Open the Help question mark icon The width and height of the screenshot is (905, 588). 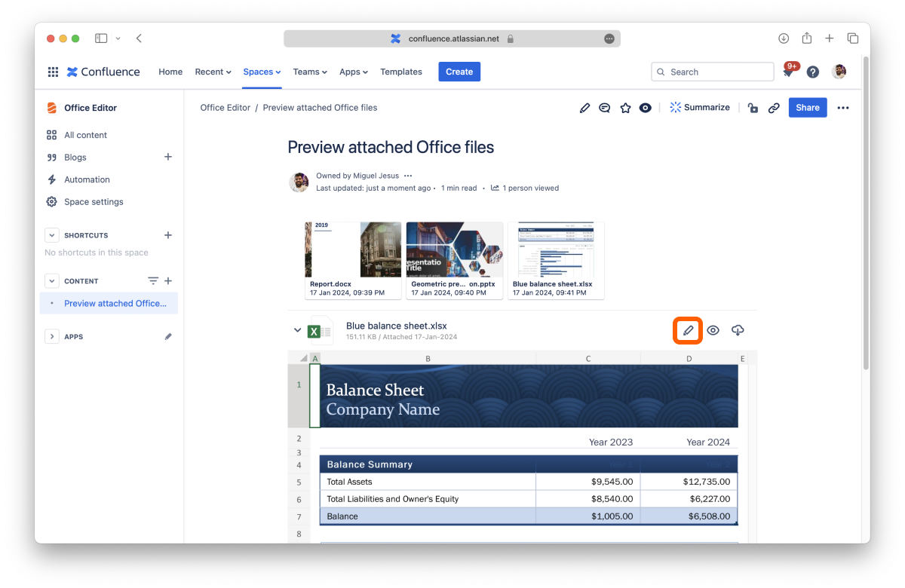coord(813,72)
